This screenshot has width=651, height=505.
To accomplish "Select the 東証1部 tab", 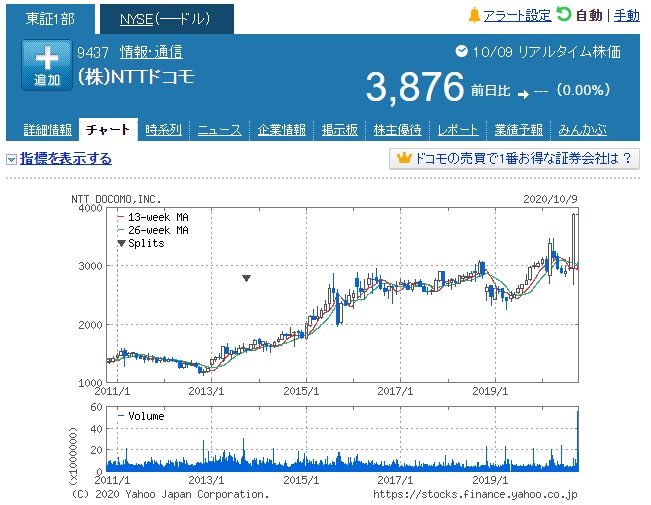I will click(50, 19).
